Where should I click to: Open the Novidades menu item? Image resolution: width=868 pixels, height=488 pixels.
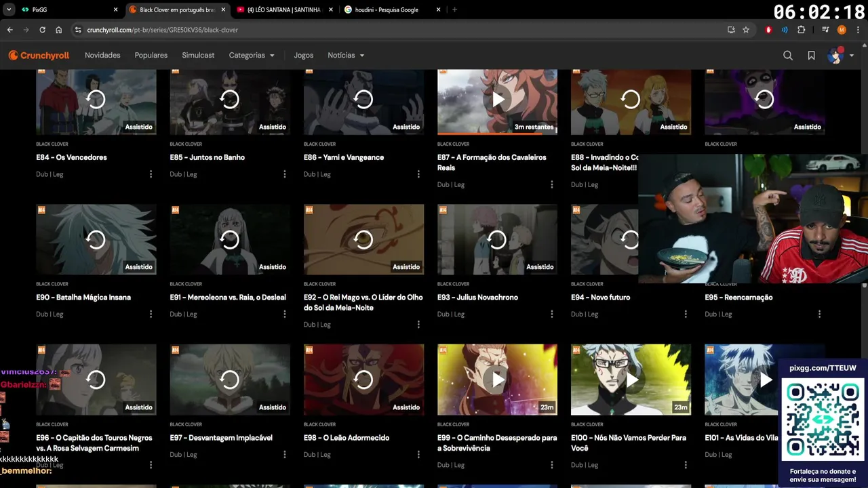(x=102, y=56)
